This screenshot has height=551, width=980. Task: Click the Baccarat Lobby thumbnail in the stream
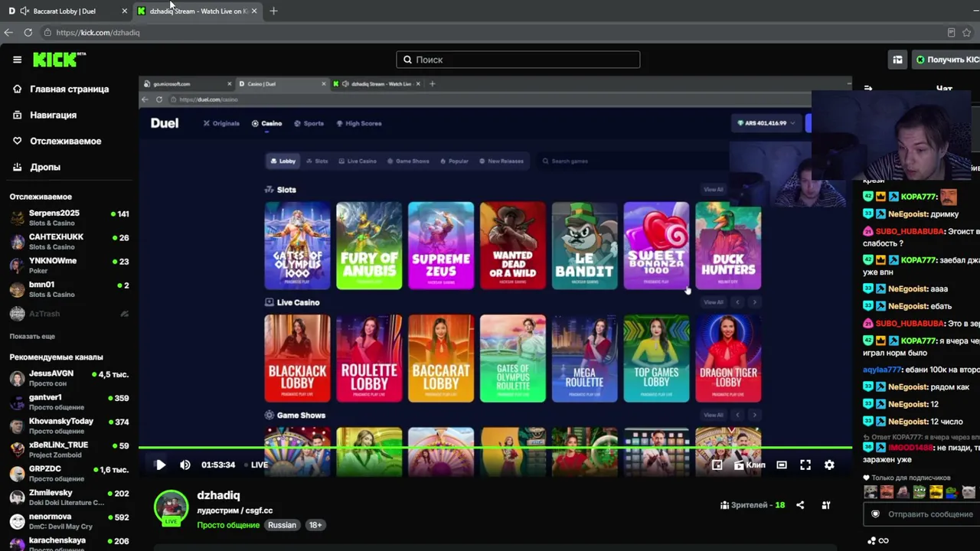441,358
